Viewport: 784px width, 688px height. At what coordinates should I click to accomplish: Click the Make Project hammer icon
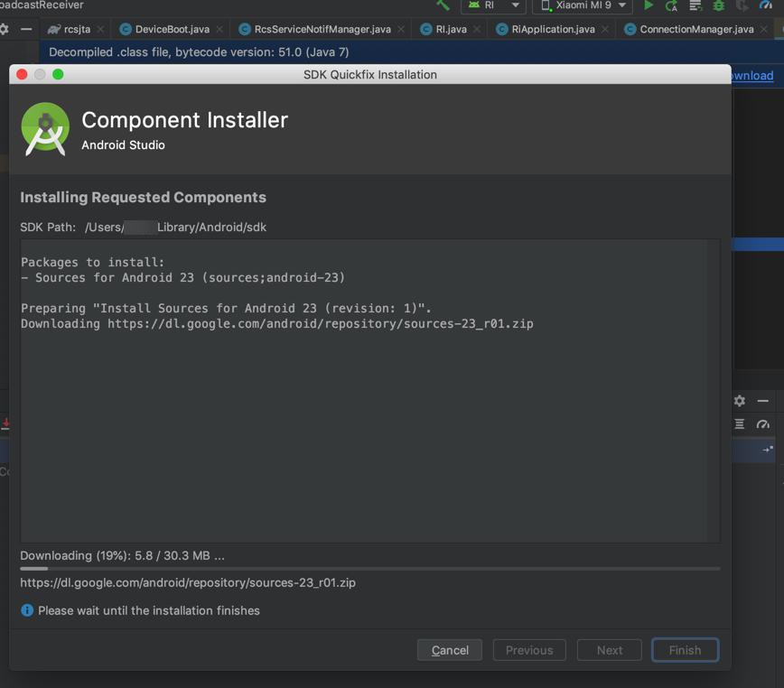pyautogui.click(x=443, y=5)
